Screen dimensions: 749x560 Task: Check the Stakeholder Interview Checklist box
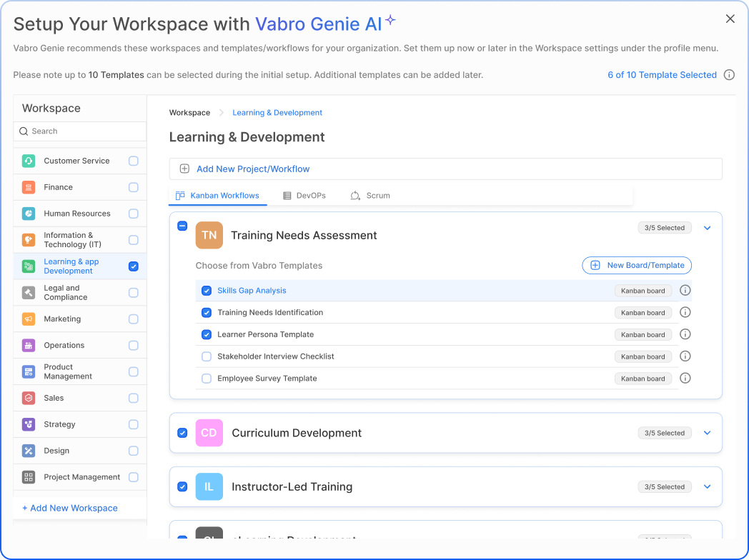click(207, 356)
